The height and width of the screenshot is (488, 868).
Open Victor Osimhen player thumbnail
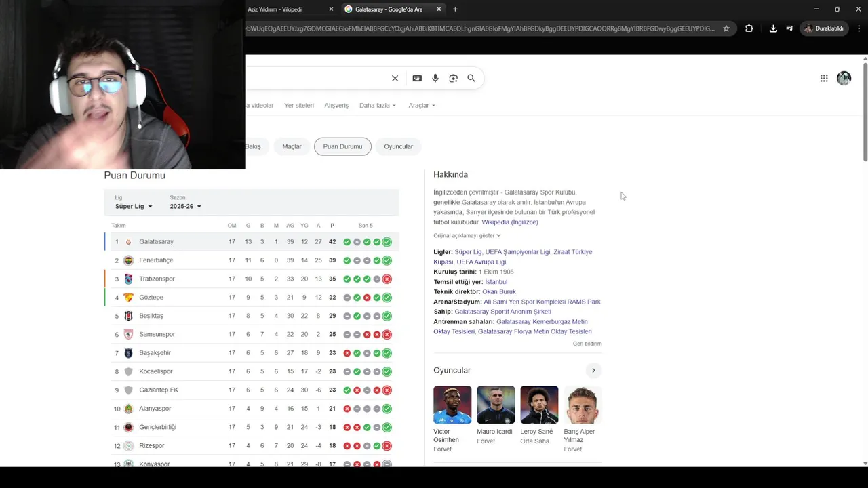[x=452, y=405]
